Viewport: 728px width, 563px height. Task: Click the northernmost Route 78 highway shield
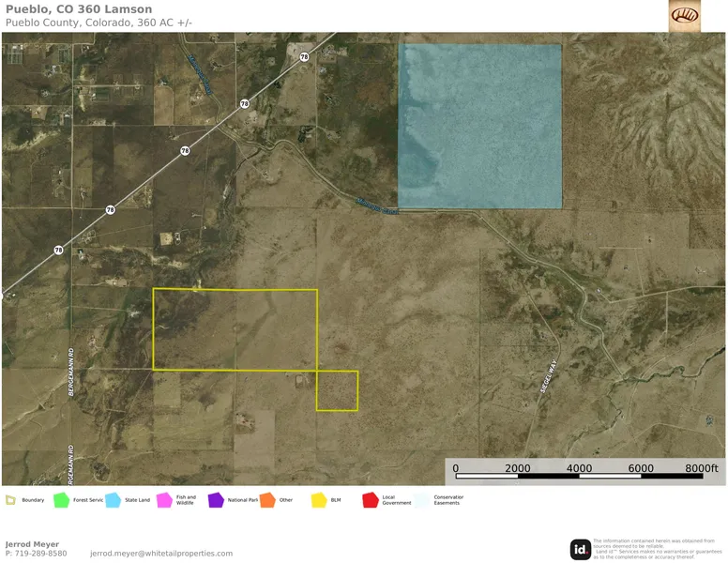[x=304, y=57]
